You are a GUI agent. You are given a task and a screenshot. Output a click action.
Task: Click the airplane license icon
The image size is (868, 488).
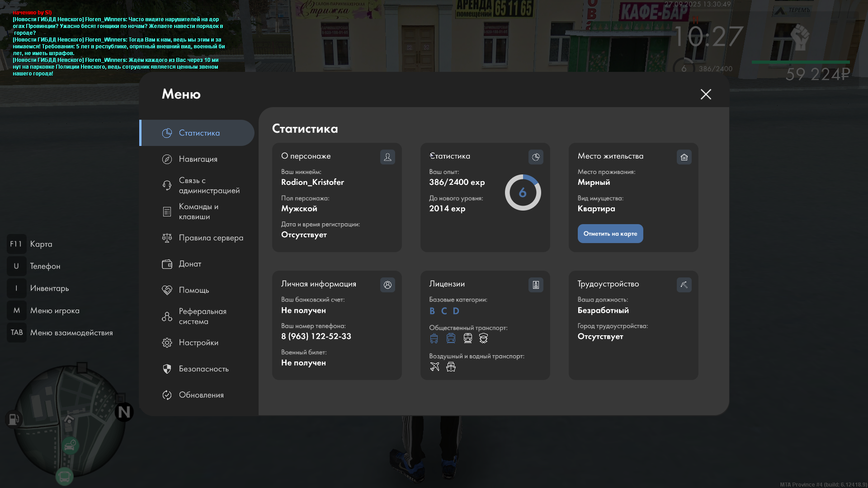[x=434, y=366]
